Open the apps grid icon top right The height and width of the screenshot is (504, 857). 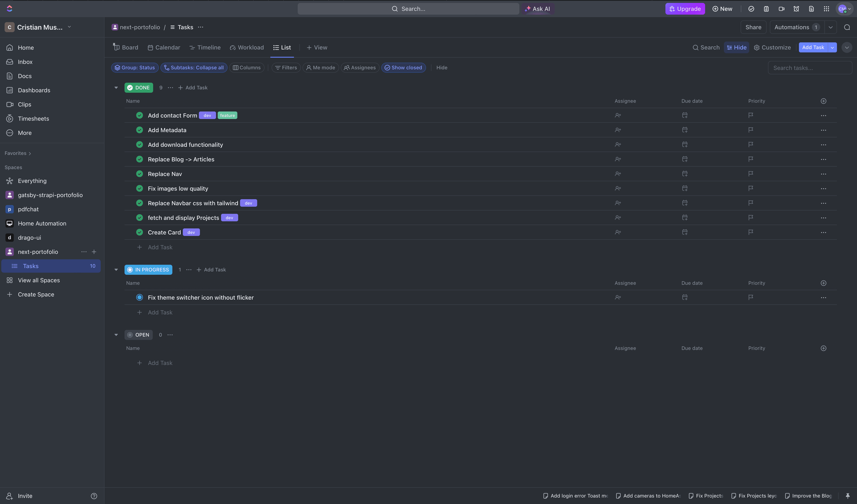coord(826,9)
